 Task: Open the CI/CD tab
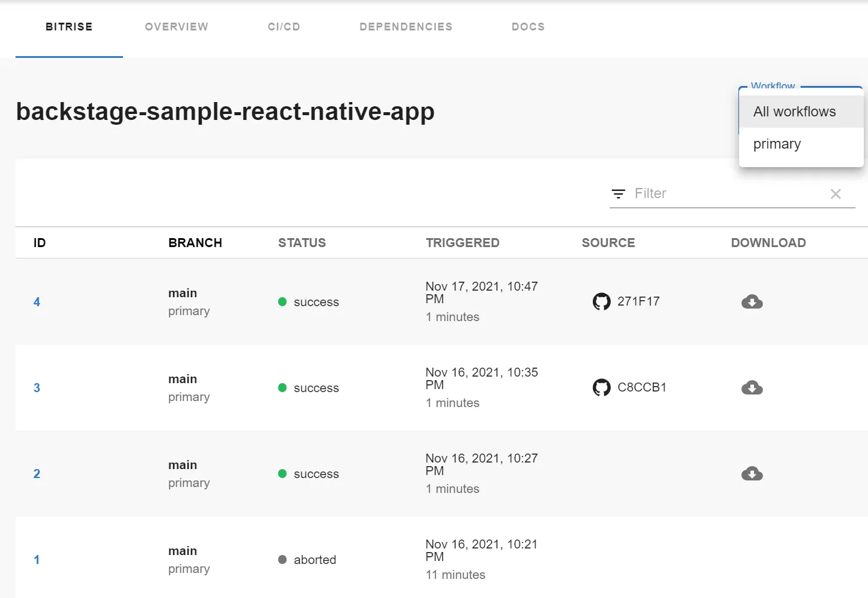coord(284,27)
